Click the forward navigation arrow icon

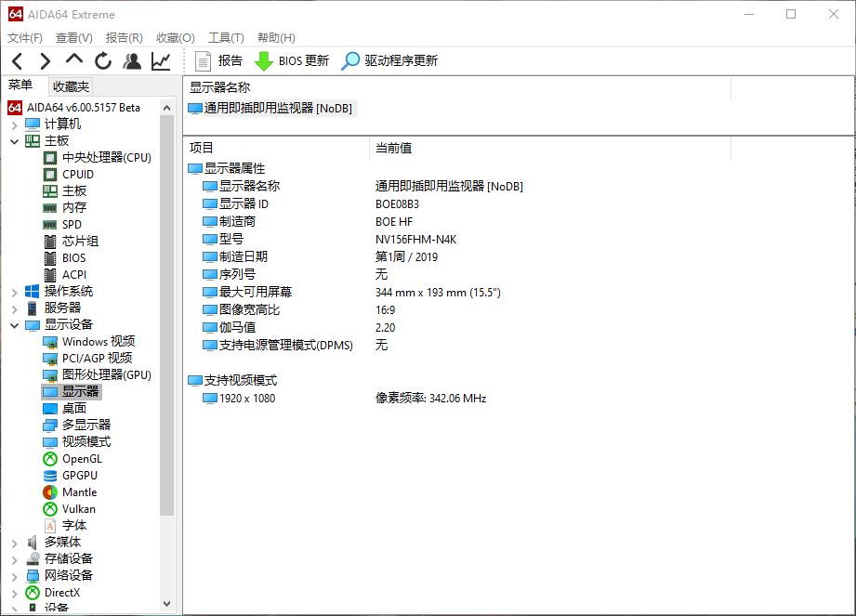click(45, 61)
